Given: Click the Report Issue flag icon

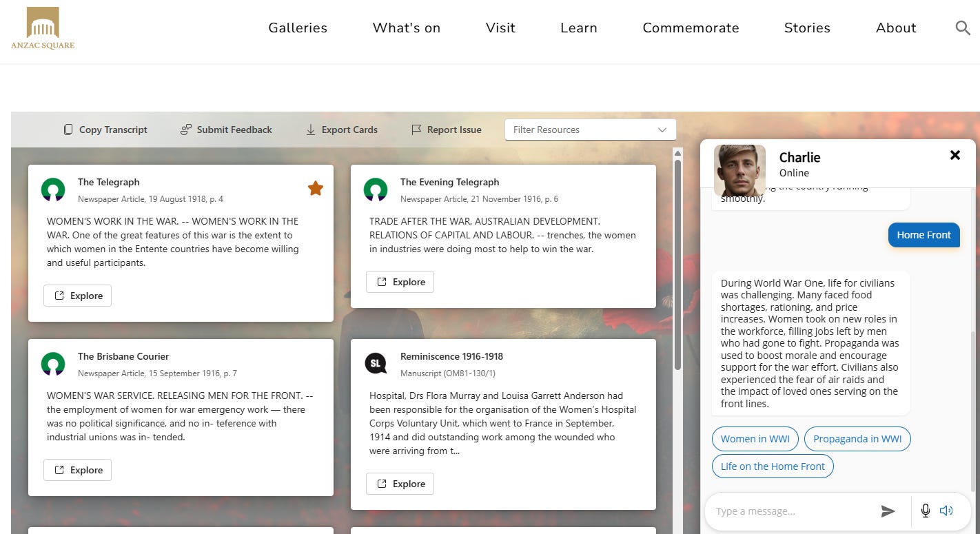Looking at the screenshot, I should (x=416, y=130).
